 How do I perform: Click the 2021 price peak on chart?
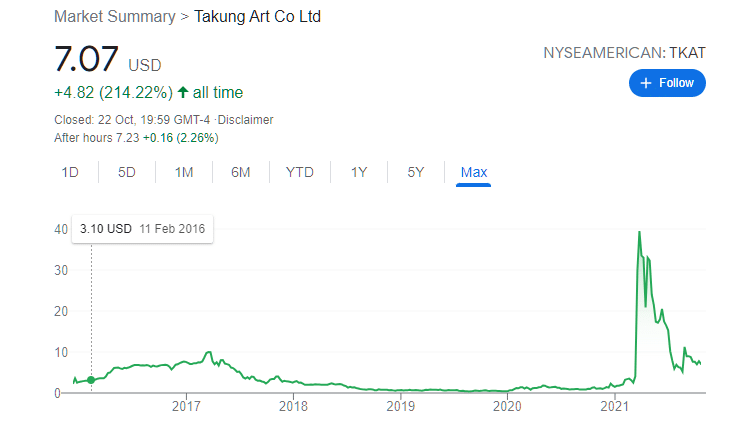(639, 232)
